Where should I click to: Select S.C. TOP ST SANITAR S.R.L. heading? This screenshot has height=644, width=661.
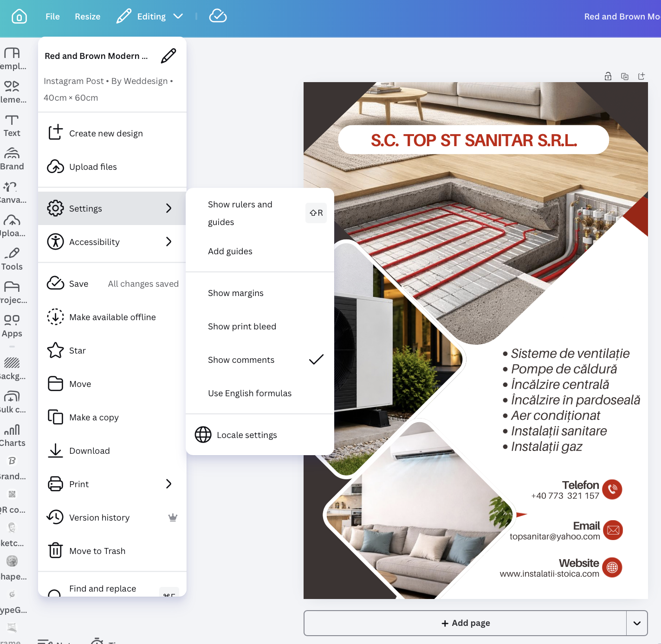click(x=473, y=140)
